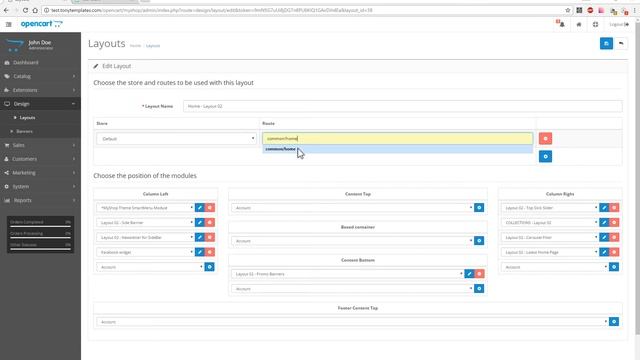Click the Layouts breadcrumb link
This screenshot has width=640, height=360.
153,46
